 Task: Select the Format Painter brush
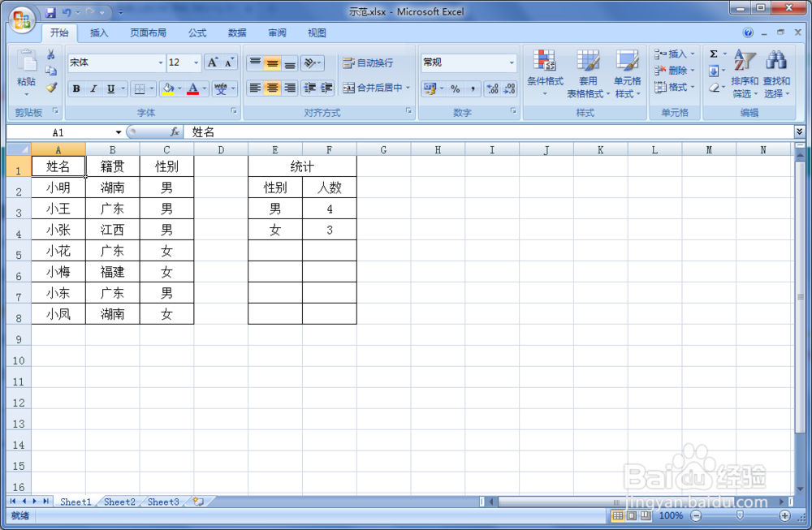click(50, 88)
